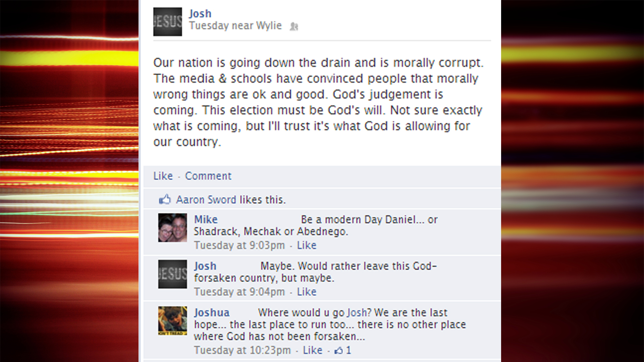This screenshot has height=362, width=644.
Task: Like Joshua's comment from 10:23pm
Action: 313,350
